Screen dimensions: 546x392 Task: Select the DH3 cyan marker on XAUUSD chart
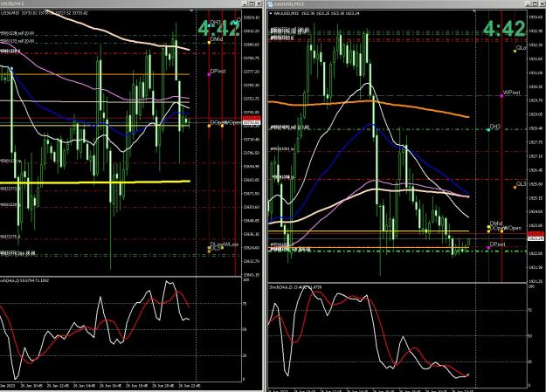488,129
